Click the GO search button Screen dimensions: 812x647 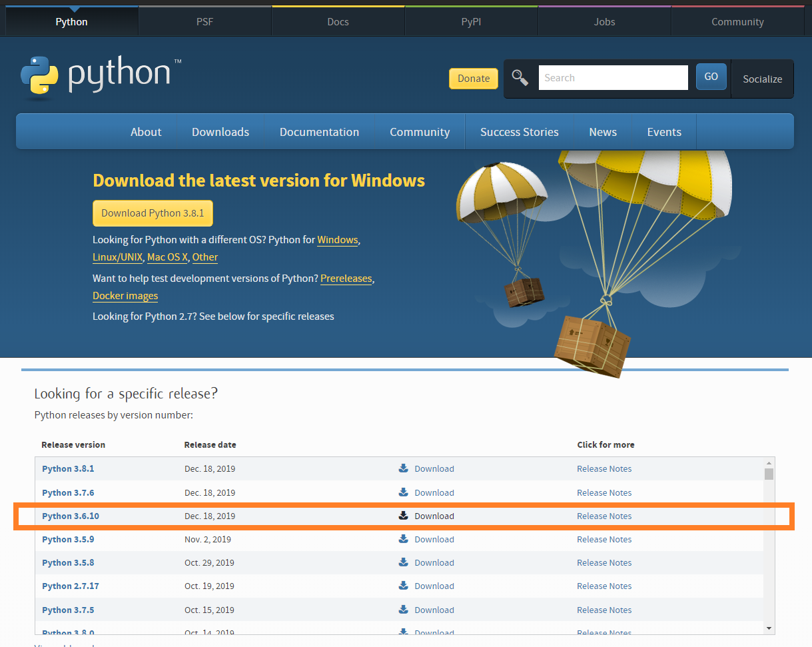pyautogui.click(x=711, y=77)
